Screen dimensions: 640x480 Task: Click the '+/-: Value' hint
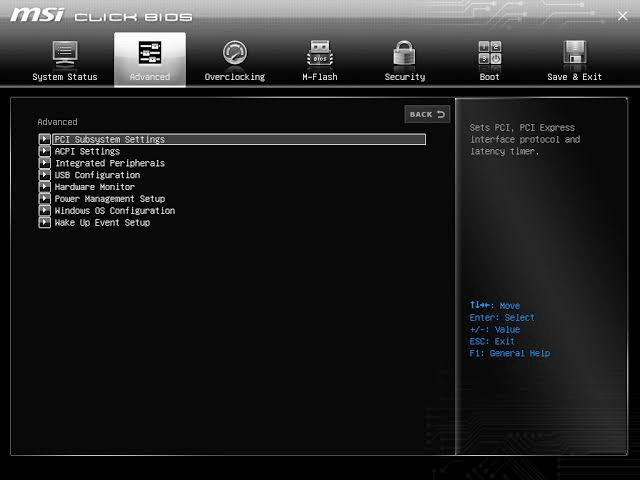click(x=495, y=329)
